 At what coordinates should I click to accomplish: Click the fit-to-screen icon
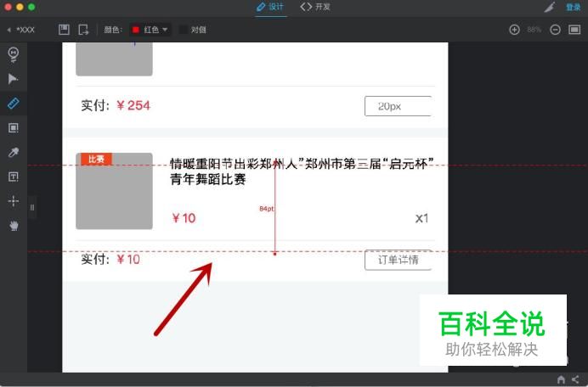(574, 30)
